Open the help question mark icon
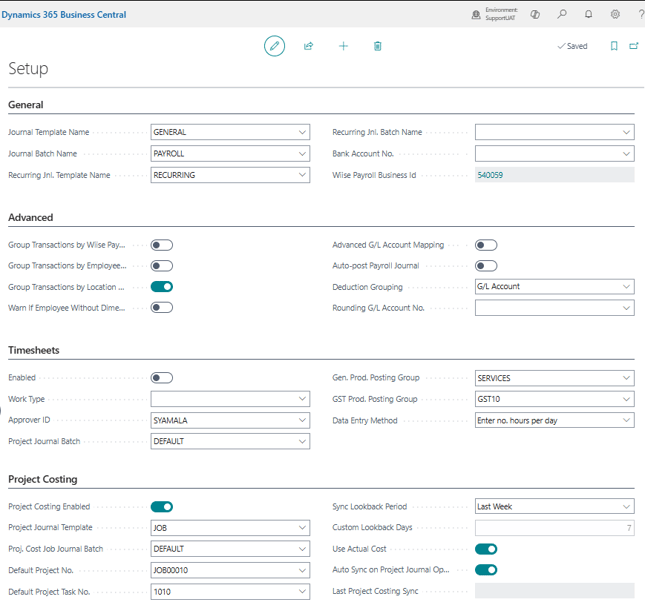645x608 pixels. pos(641,14)
